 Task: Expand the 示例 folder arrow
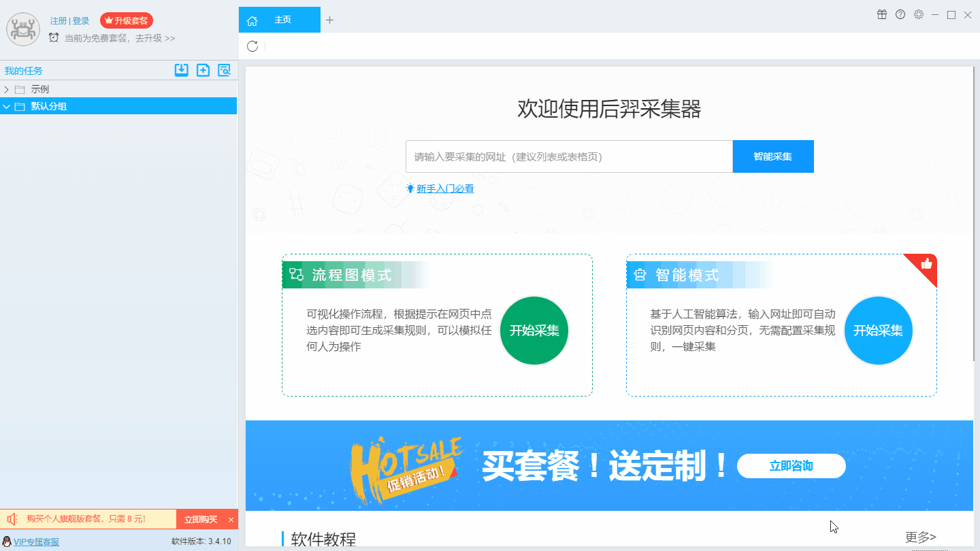7,89
